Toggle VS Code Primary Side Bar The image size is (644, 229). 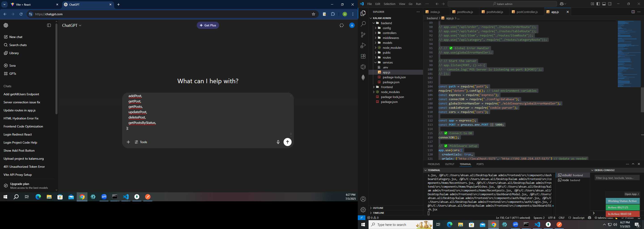(598, 4)
